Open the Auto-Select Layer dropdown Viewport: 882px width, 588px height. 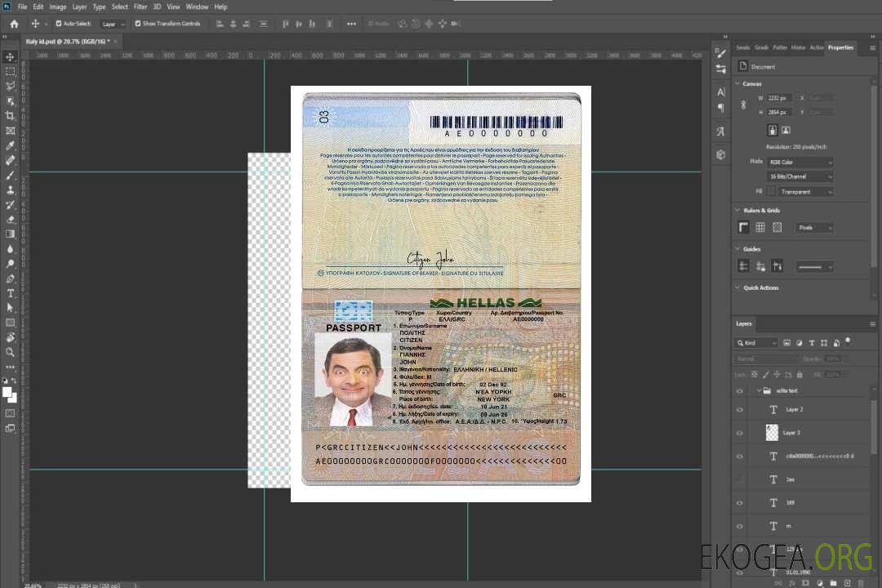(113, 24)
